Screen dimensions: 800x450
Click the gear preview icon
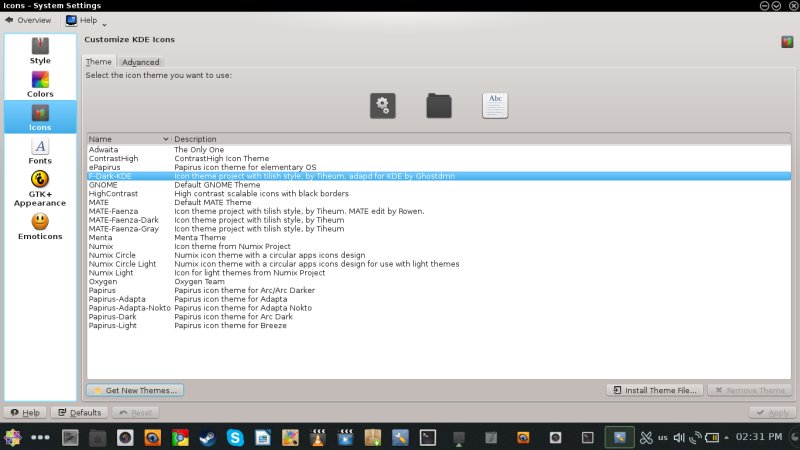[x=382, y=105]
